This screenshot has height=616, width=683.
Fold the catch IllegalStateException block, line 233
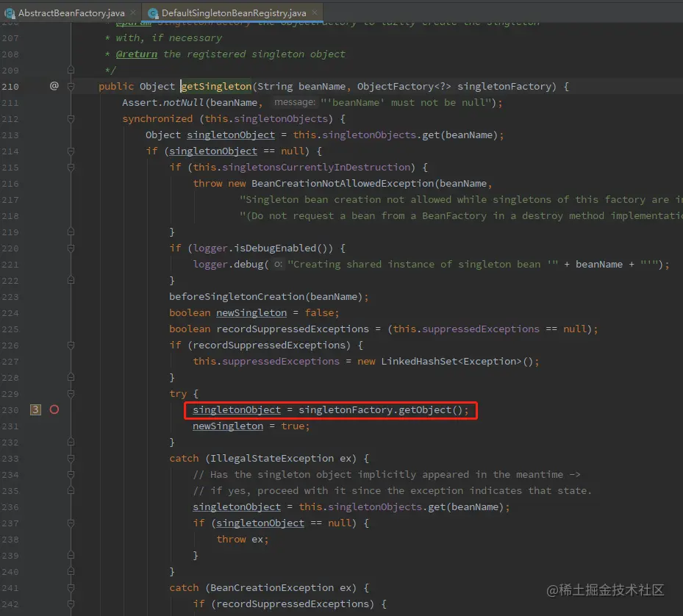71,458
